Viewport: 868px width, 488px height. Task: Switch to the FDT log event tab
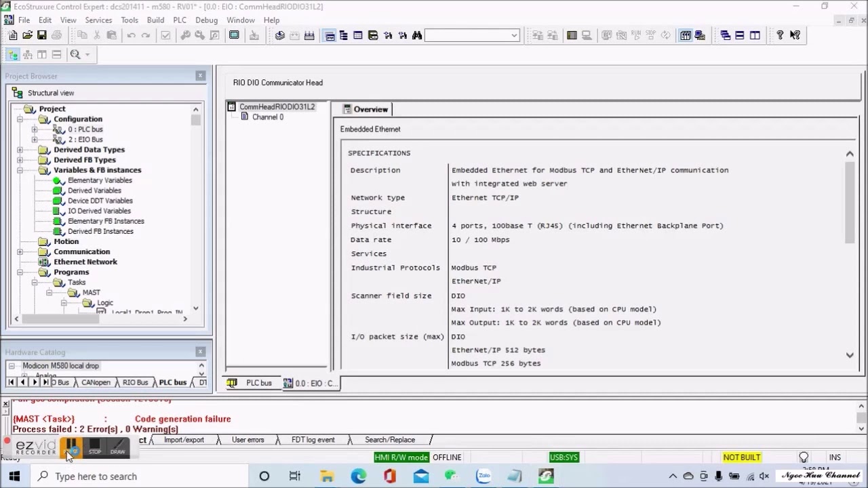pyautogui.click(x=313, y=440)
